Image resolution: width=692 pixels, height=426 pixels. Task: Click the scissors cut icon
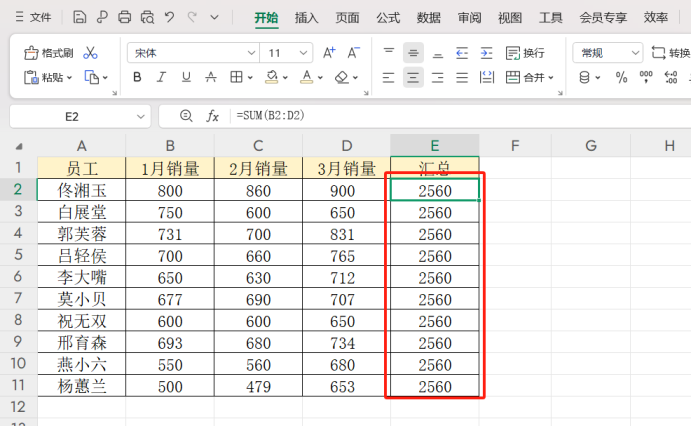[x=91, y=53]
